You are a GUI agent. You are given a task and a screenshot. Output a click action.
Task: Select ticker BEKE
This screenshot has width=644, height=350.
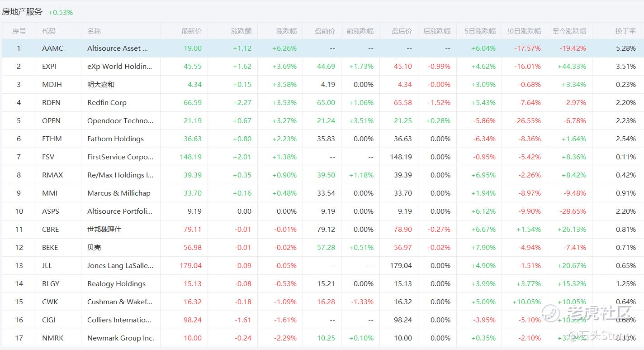click(x=50, y=248)
